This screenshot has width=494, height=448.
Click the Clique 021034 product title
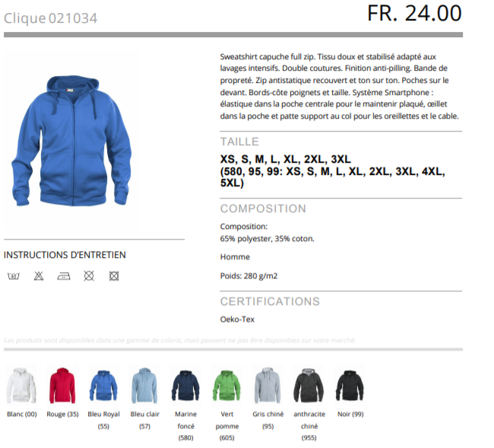pos(50,18)
